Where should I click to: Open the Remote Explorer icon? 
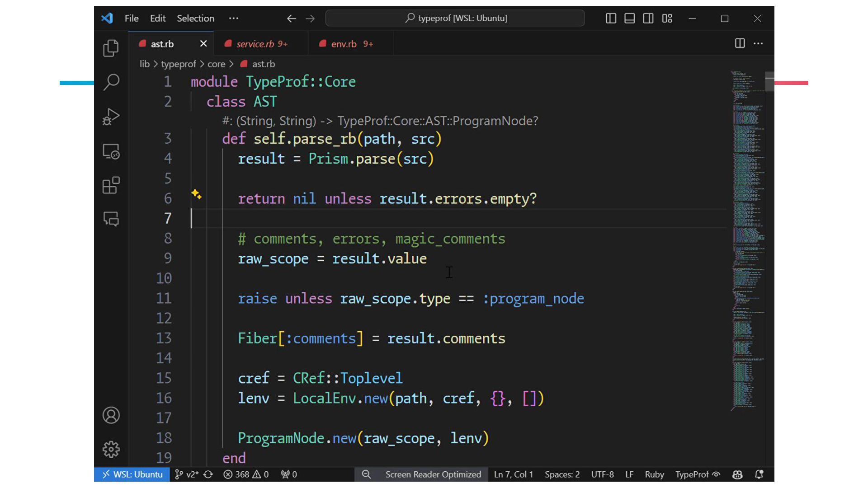point(111,151)
